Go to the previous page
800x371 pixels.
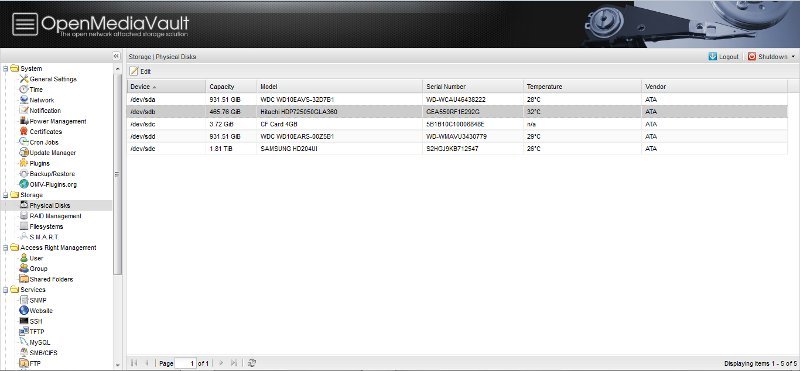146,363
